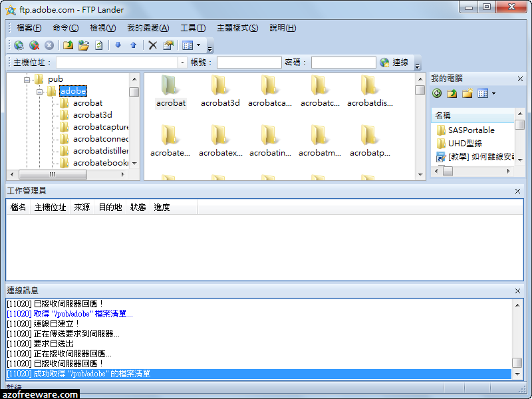Click the 檔名 column header
The height and width of the screenshot is (399, 532).
click(x=19, y=207)
